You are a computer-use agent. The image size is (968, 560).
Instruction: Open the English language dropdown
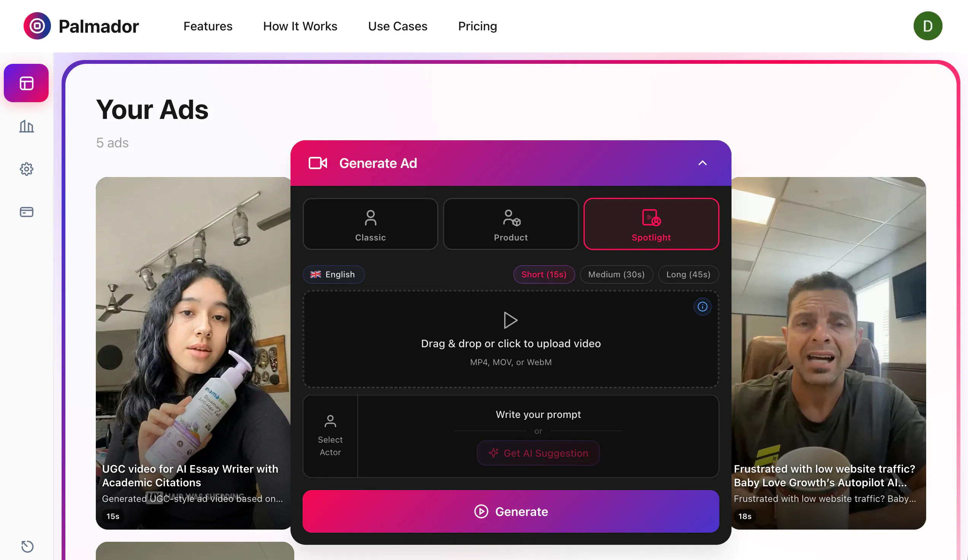[x=333, y=274]
